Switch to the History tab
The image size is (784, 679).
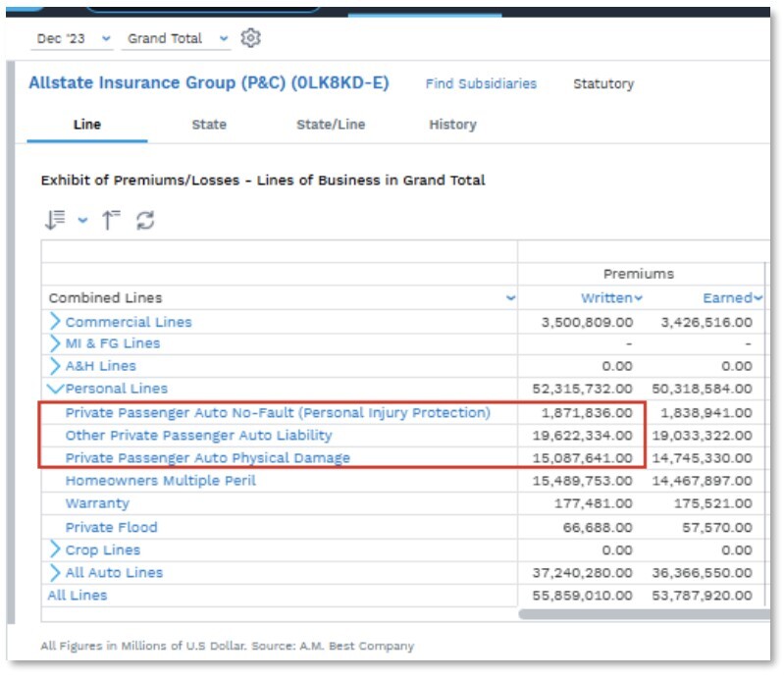tap(452, 125)
